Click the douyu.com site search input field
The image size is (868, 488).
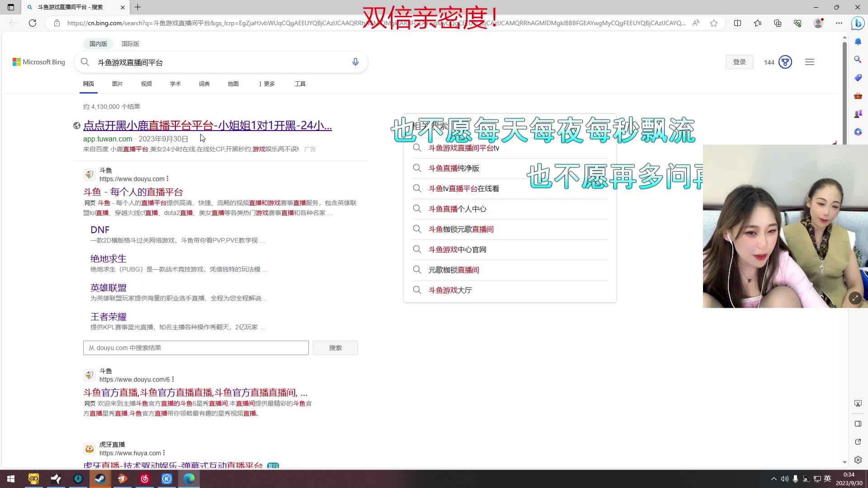(x=195, y=347)
